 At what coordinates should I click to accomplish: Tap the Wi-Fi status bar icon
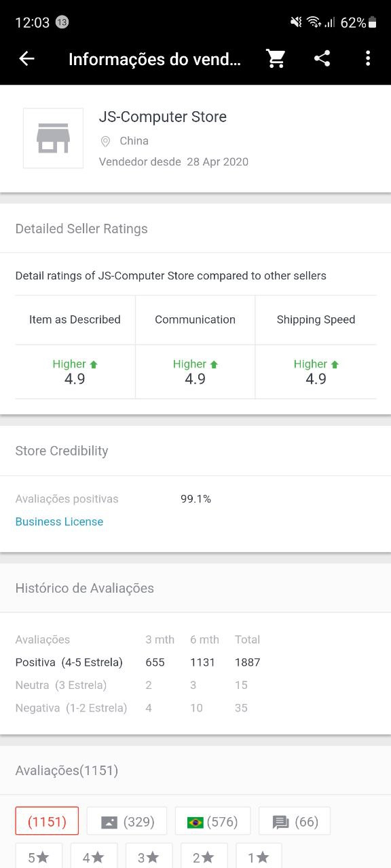click(314, 22)
